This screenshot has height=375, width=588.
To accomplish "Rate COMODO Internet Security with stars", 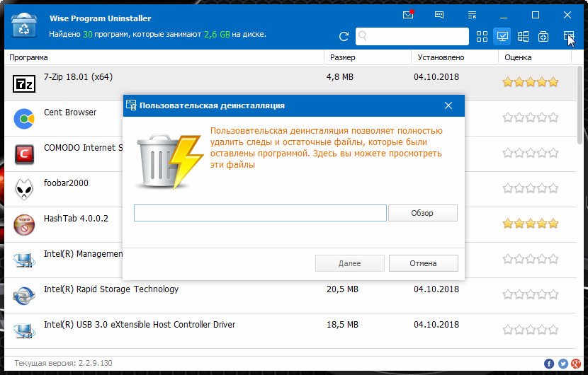I will 531,153.
